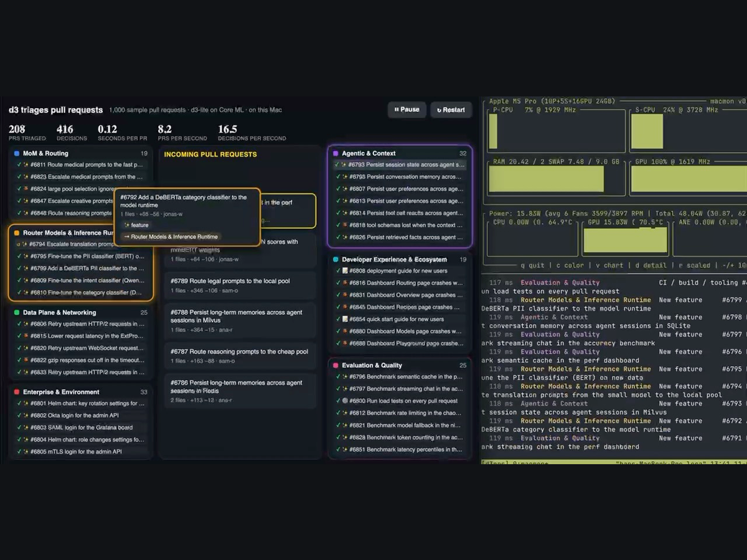Click the sparkle icon on PR #6811
This screenshot has height=560, width=747.
(x=26, y=165)
